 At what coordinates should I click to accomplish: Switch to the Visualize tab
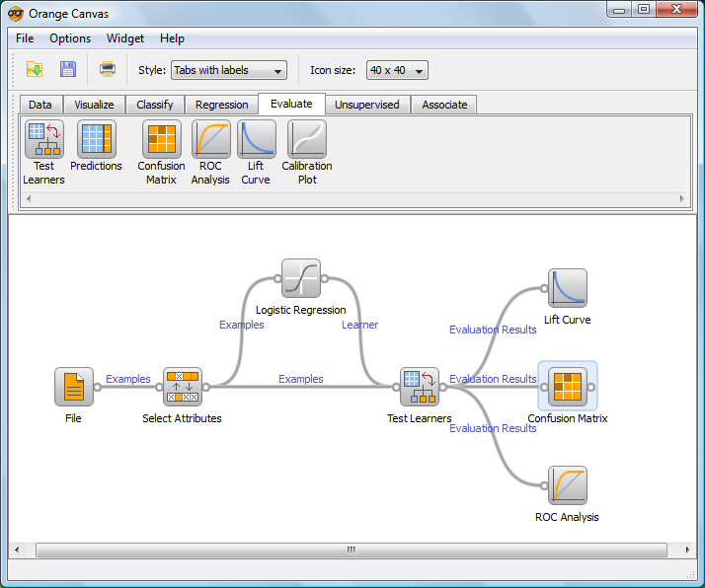(94, 105)
